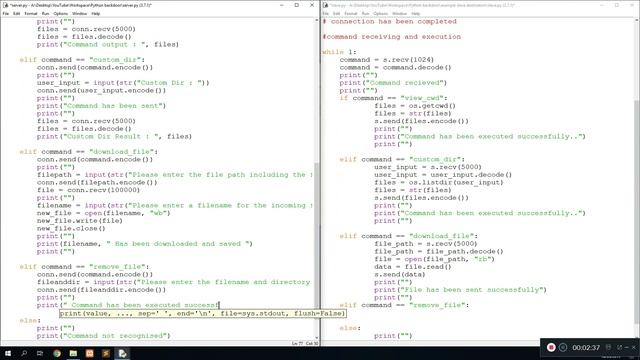Image resolution: width=640 pixels, height=360 pixels.
Task: Click 'new_file = open(filename, "wb")' line
Action: pos(103,213)
